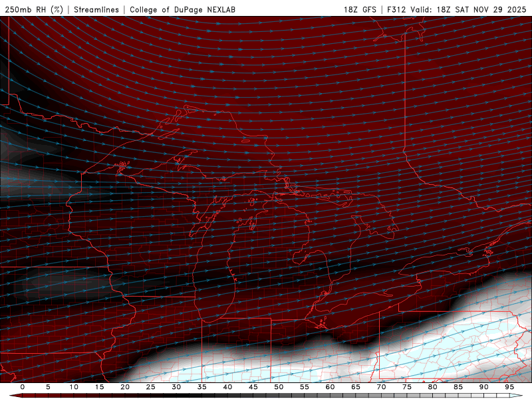The height and width of the screenshot is (399, 532).
Task: Click the "40" value on the color scale
Action: click(x=227, y=387)
